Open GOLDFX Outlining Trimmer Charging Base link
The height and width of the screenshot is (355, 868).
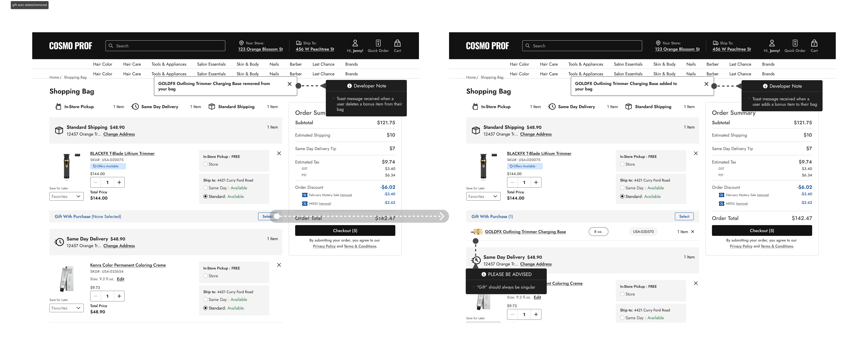pyautogui.click(x=525, y=232)
